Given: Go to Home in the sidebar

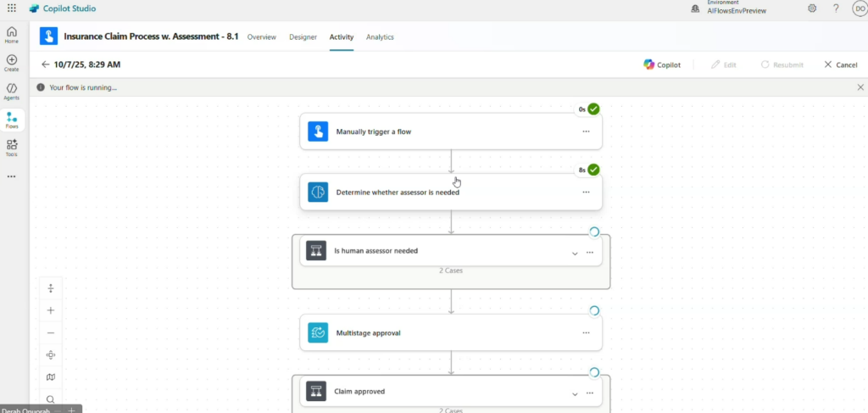Looking at the screenshot, I should (x=12, y=35).
